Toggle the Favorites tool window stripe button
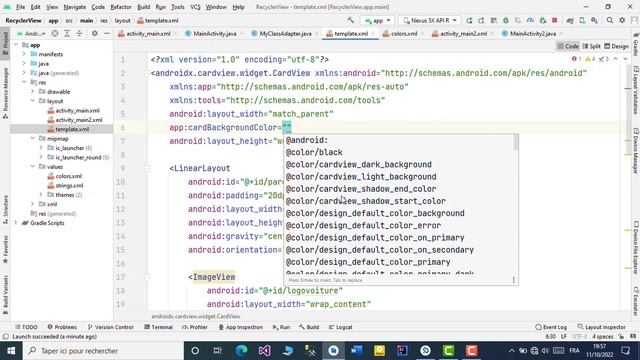 coord(5,249)
